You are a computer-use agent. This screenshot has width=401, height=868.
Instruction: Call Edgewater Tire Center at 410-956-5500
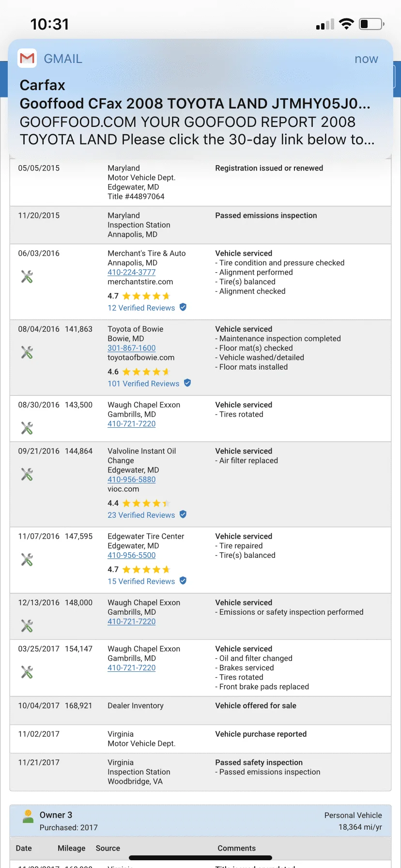coord(132,555)
